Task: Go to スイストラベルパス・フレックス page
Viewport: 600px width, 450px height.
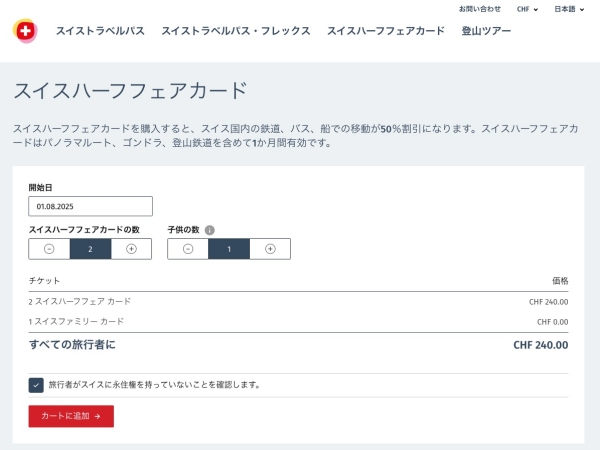Action: point(236,31)
